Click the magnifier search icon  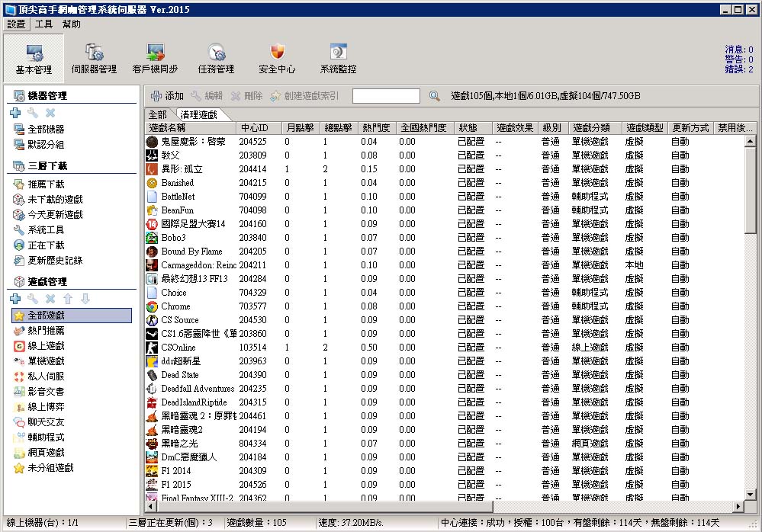[x=435, y=96]
